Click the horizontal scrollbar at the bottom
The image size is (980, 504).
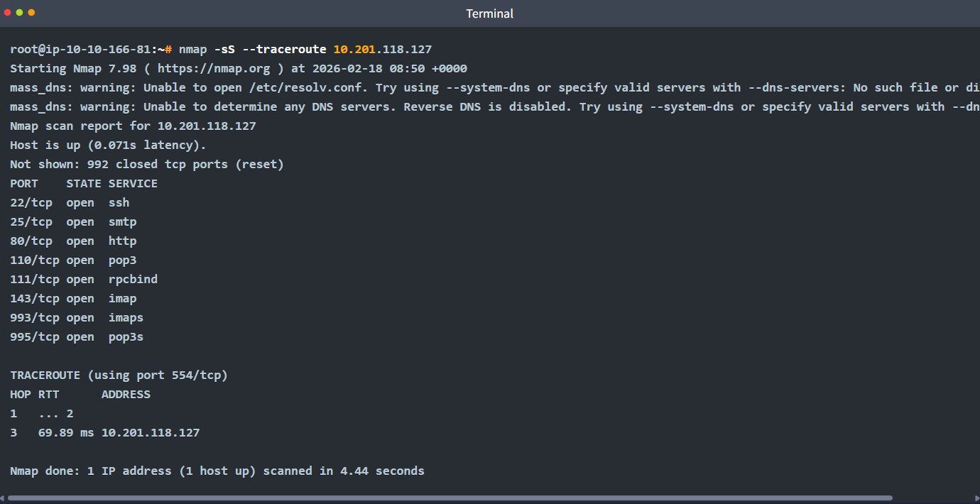[450, 498]
